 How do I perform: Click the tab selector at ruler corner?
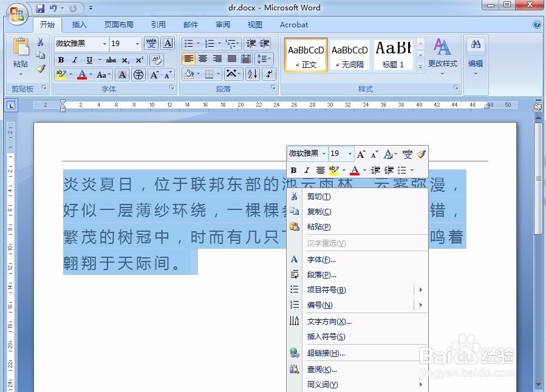tap(11, 106)
